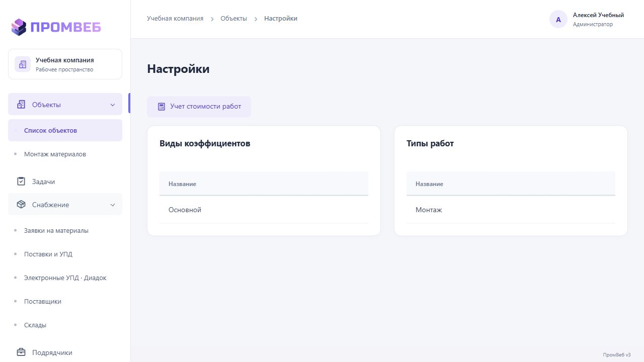Viewport: 644px width, 362px height.
Task: Collapse the Снабжение section chevron
Action: (x=113, y=205)
